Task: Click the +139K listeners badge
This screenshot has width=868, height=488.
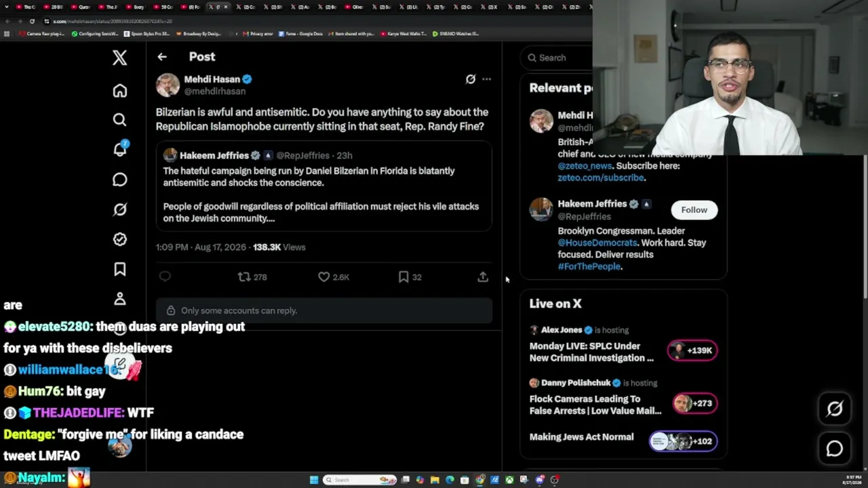Action: (692, 350)
